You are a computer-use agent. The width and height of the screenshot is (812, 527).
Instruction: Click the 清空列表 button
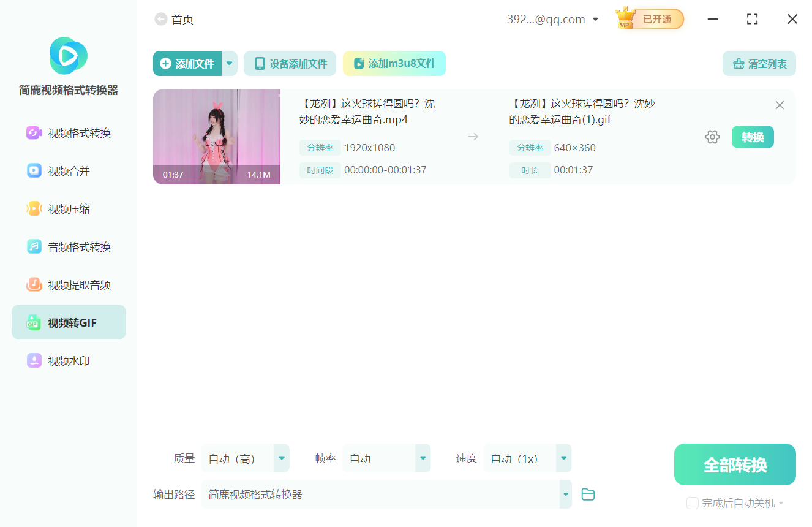[759, 64]
